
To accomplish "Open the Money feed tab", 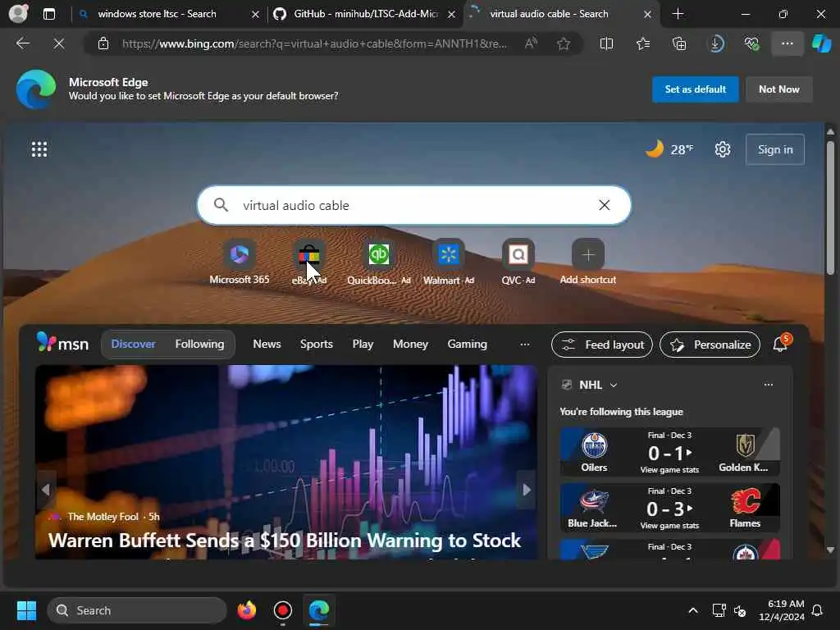I will 410,344.
